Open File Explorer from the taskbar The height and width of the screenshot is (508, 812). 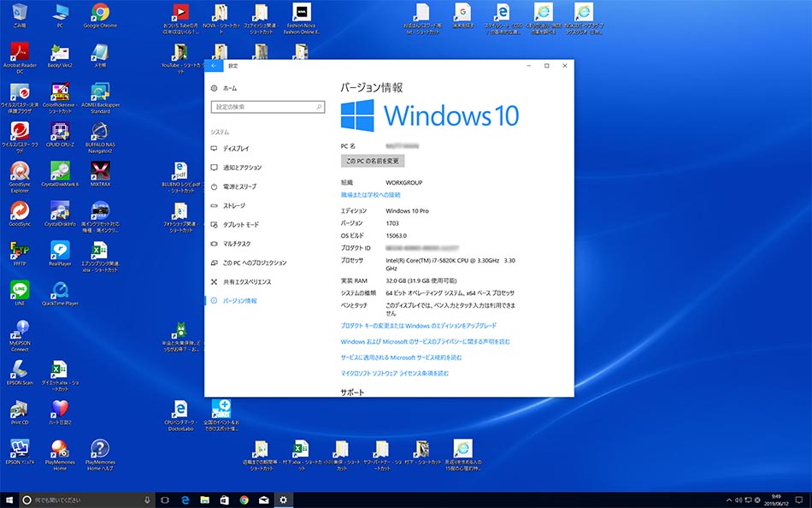click(x=204, y=499)
